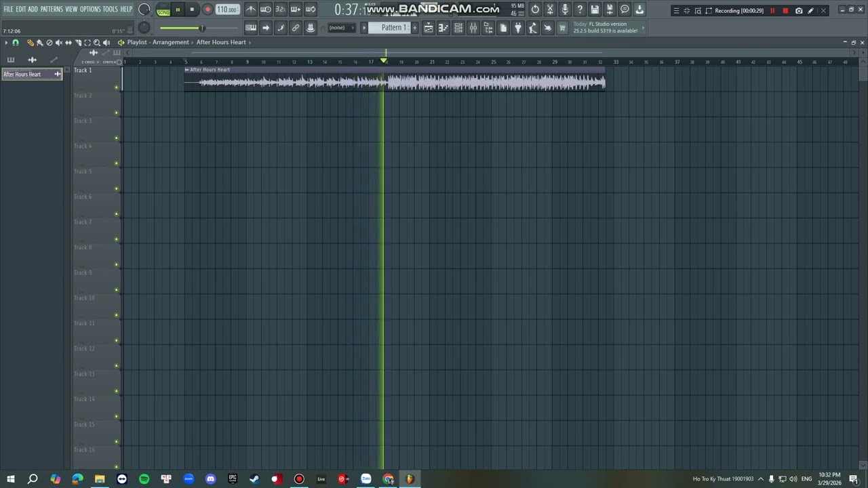Select the playlist Paint brush tool

[40, 43]
